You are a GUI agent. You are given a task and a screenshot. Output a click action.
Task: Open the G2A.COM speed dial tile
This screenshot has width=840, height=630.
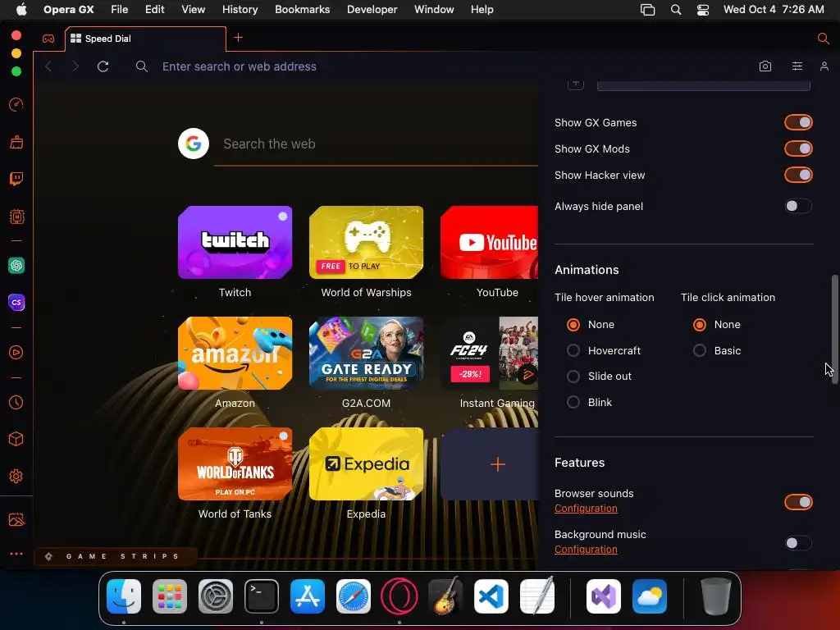tap(367, 353)
